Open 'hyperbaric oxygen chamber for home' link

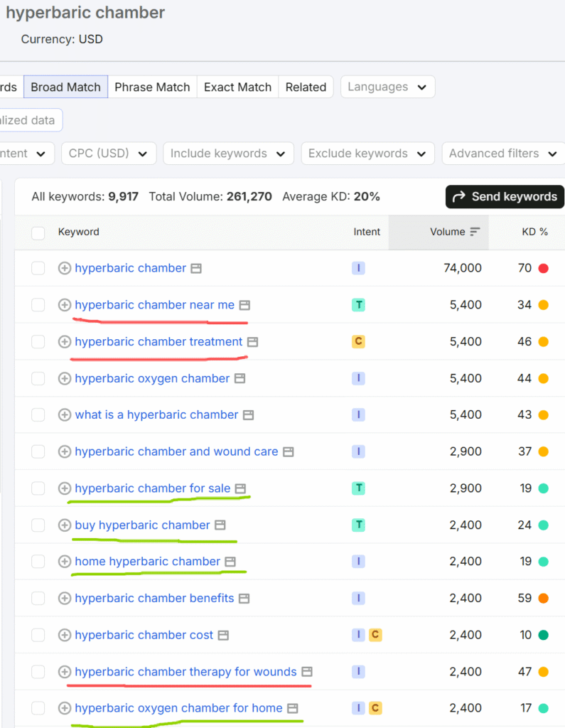point(178,708)
